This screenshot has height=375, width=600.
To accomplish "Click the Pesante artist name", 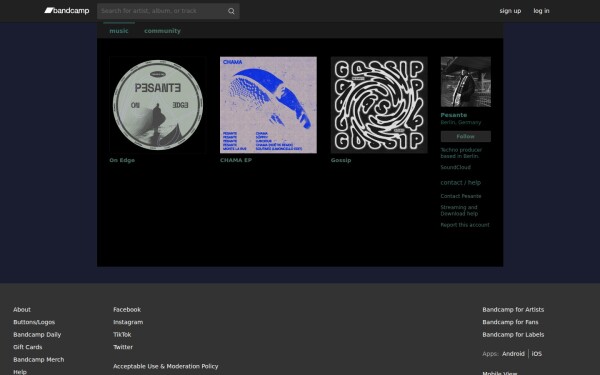I will 453,115.
